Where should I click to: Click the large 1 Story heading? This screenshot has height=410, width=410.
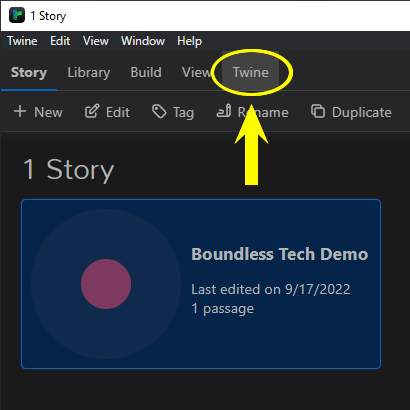(69, 169)
